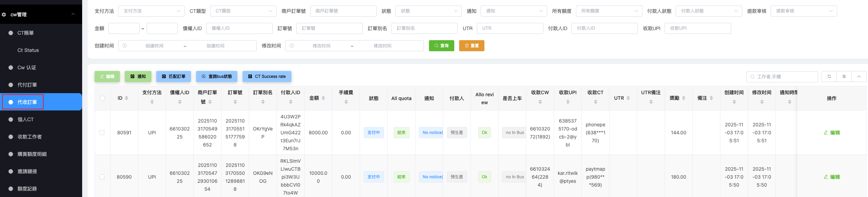Toggle the select-all checkbox in table header

click(103, 98)
